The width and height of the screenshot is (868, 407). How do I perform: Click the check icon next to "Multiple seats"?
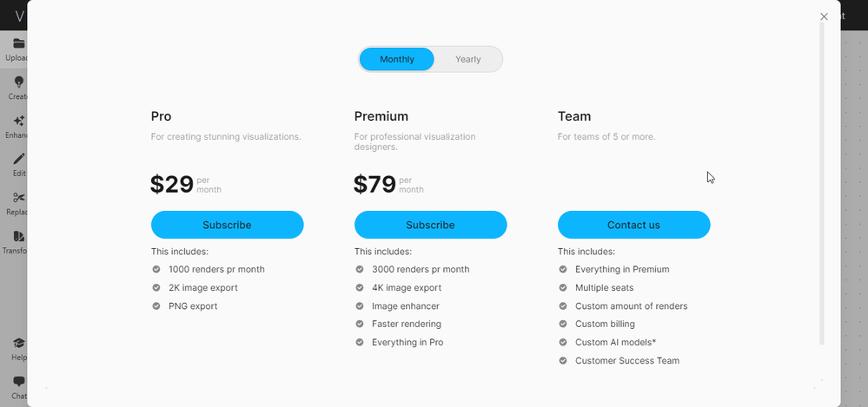563,287
